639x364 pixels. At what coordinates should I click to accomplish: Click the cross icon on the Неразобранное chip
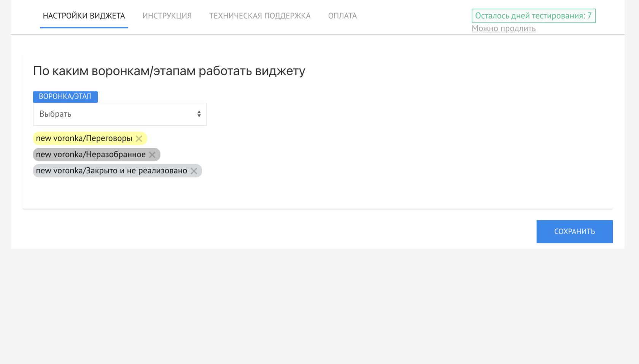153,155
